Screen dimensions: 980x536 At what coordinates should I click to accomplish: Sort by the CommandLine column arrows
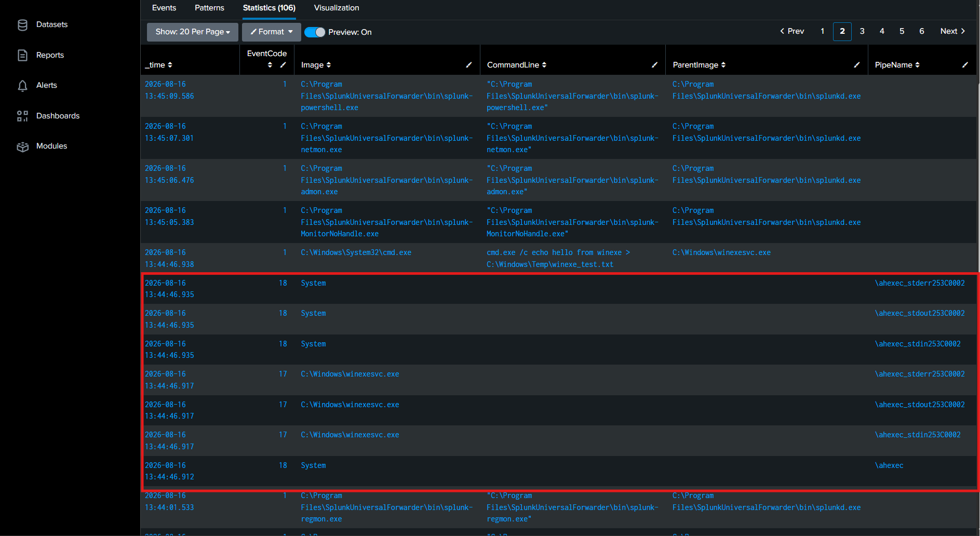[x=544, y=65]
